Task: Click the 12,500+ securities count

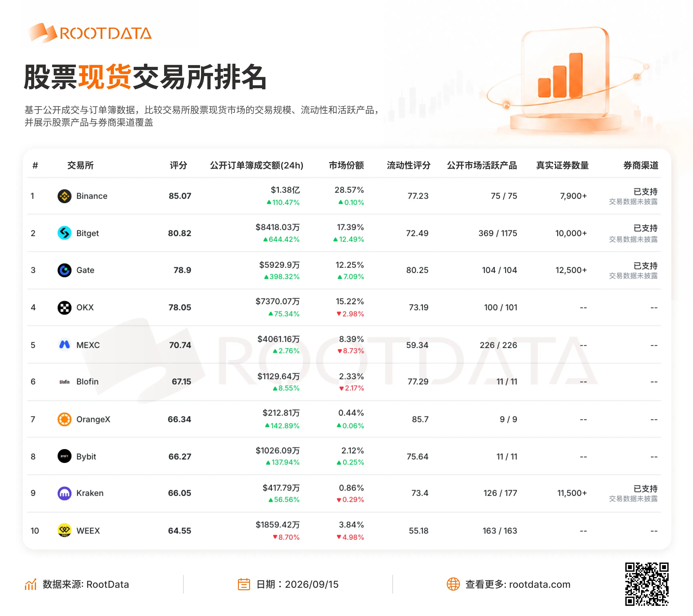Action: coord(571,270)
